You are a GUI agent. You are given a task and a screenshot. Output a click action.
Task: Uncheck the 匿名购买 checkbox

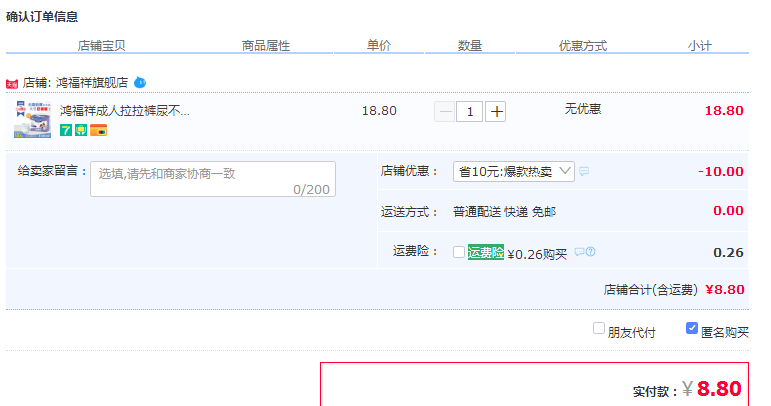(691, 328)
